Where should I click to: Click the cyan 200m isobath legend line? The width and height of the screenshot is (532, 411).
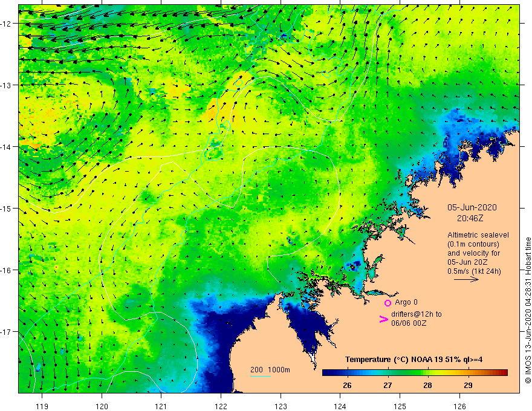[260, 376]
